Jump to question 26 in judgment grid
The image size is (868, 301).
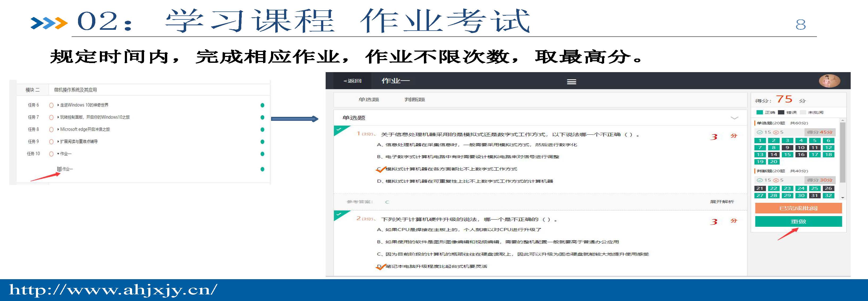click(x=829, y=188)
